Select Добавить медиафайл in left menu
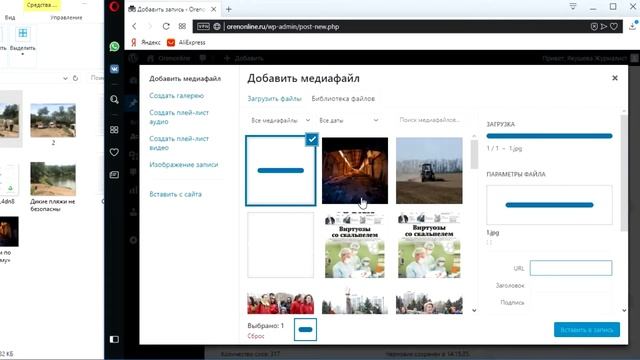Image resolution: width=640 pixels, height=360 pixels. pos(185,78)
